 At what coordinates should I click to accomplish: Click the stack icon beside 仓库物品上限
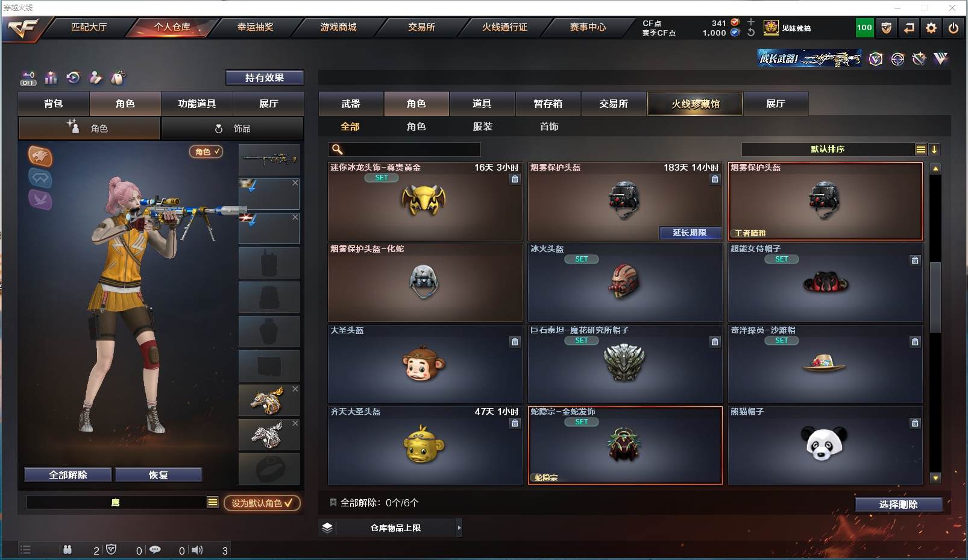pos(327,528)
